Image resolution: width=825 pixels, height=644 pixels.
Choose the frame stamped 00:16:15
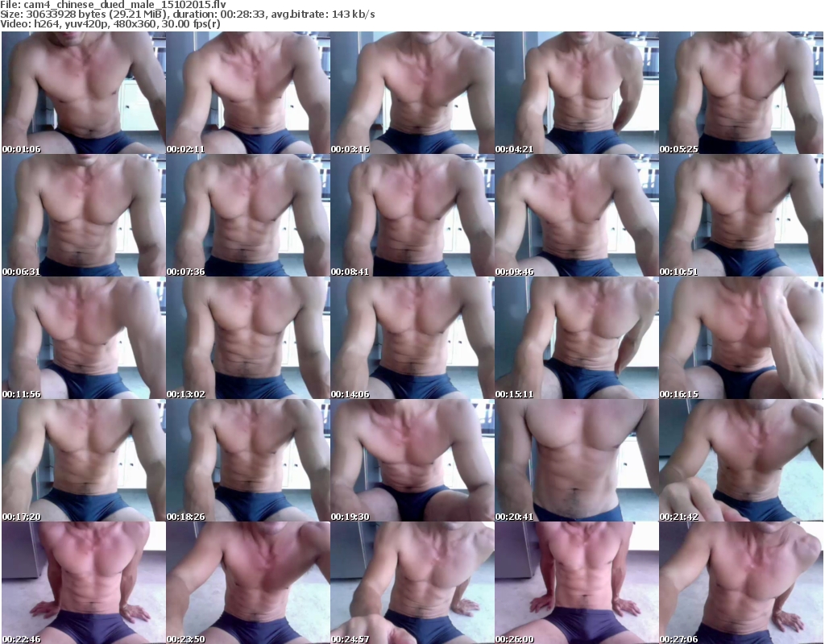(741, 338)
